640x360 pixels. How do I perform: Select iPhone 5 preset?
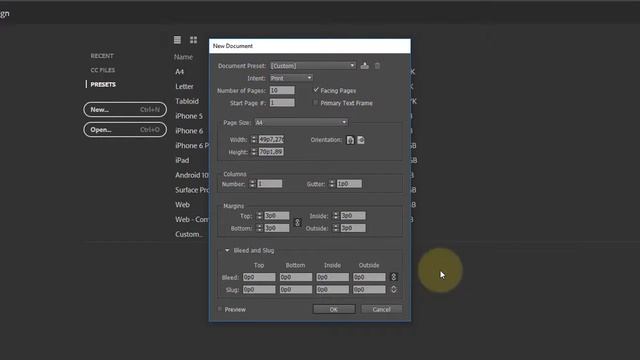tap(189, 116)
